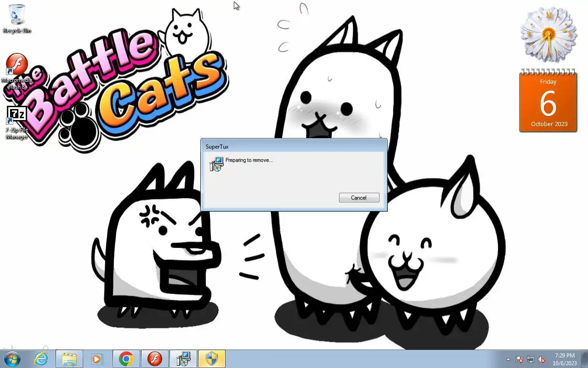Screen dimensions: 588x368
Task: Open Action Center flag tray icon
Action: pyautogui.click(x=520, y=359)
